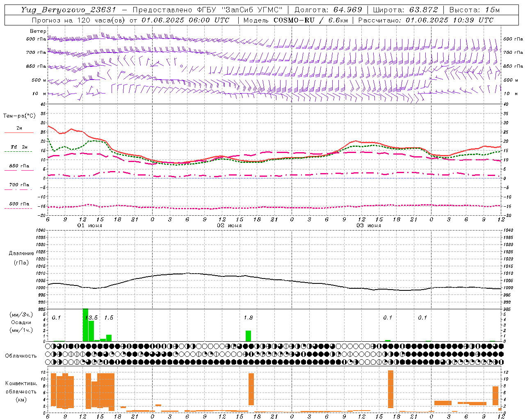This screenshot has height=420, width=525.
Task: Click the '02 июня' date label
Action: coord(229,226)
